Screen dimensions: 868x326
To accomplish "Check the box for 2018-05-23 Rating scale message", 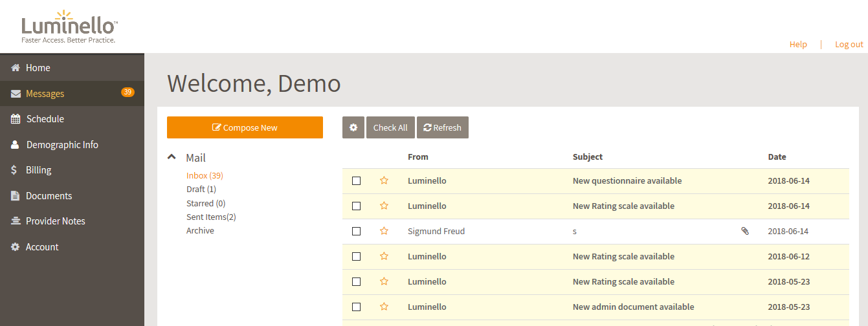I will coord(356,281).
